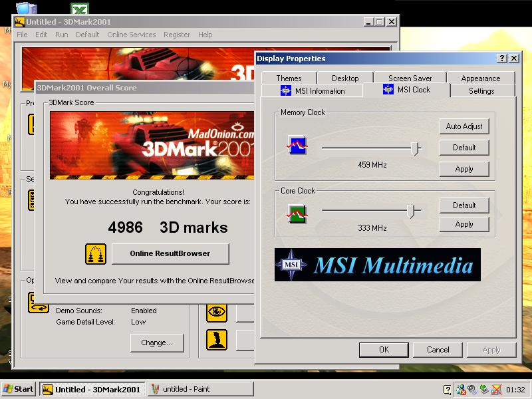Click the MSI star icon on MSI Clock tab

(x=388, y=90)
